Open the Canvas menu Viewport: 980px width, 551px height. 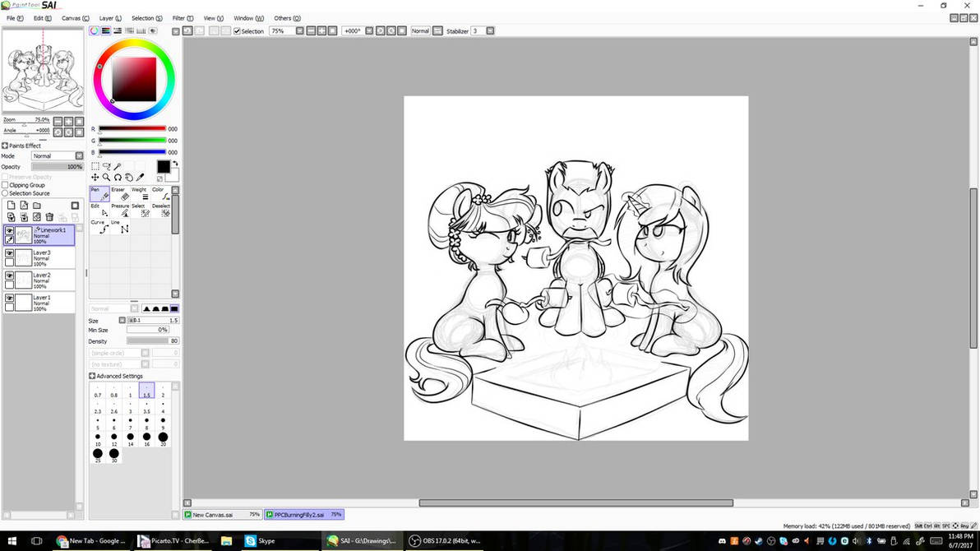tap(75, 18)
